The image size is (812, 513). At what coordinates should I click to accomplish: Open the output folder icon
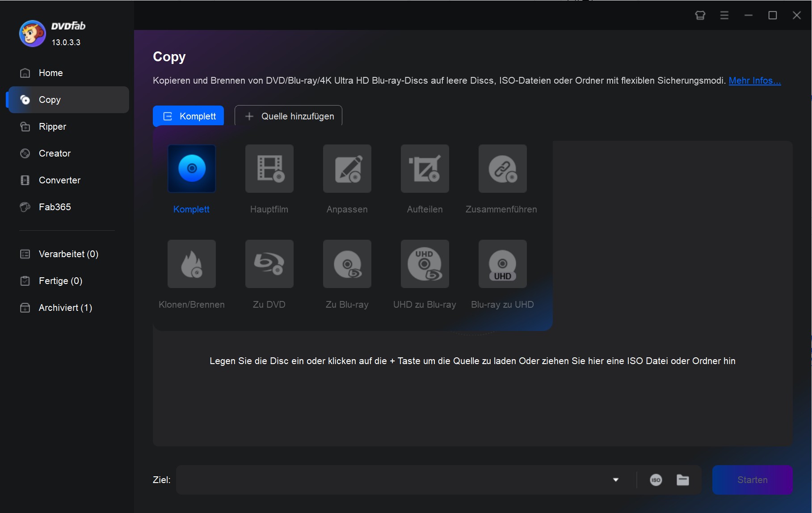click(x=682, y=480)
